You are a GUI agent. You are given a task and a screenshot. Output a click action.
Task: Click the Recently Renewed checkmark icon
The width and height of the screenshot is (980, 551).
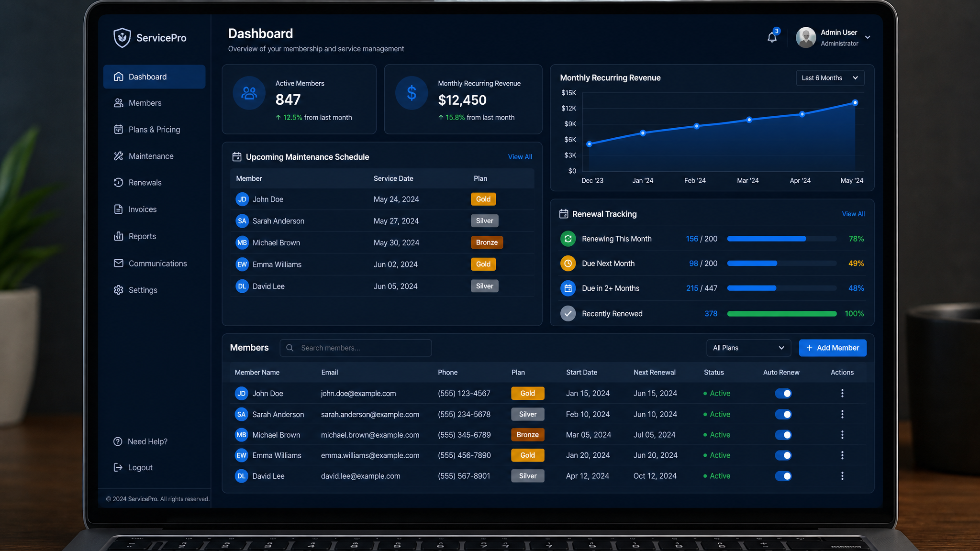pos(568,314)
